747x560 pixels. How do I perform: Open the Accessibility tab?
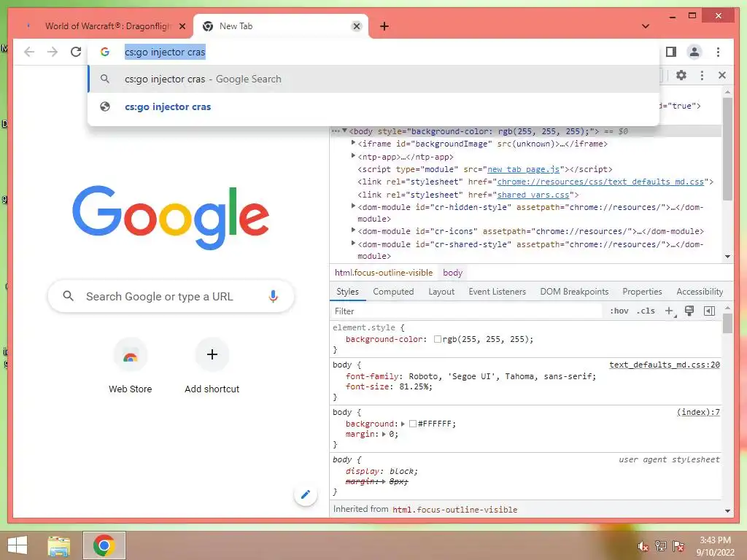click(x=700, y=292)
